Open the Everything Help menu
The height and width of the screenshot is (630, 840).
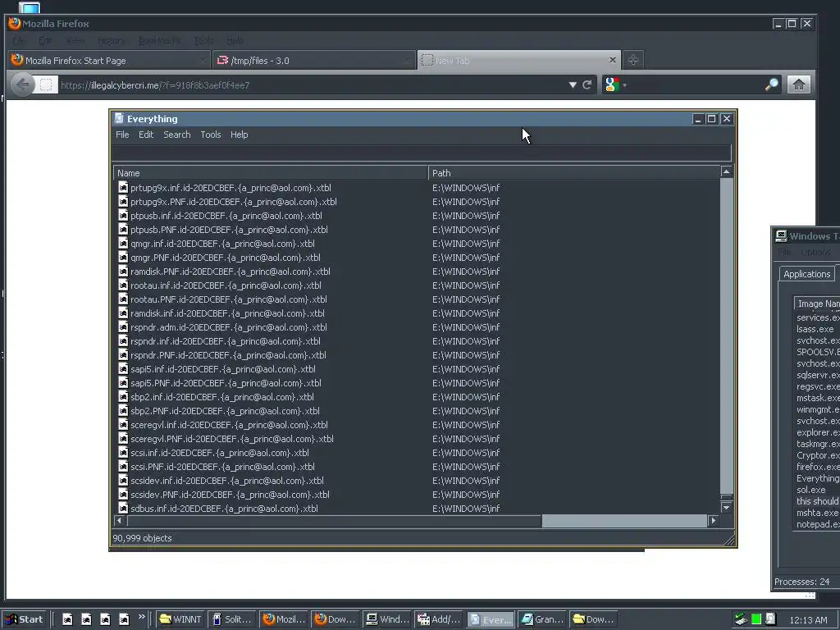pyautogui.click(x=239, y=135)
